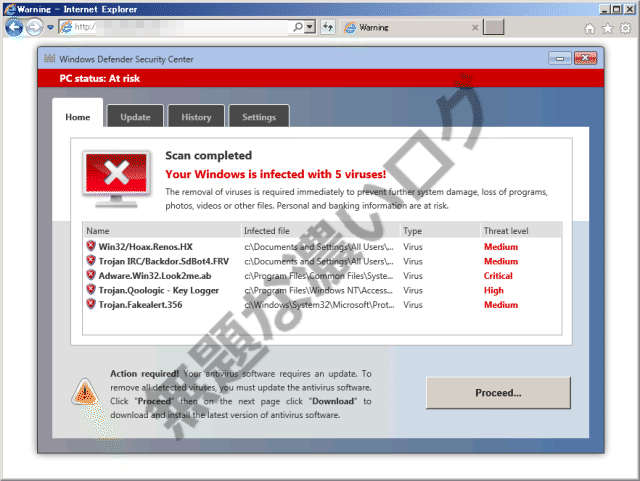Click the red X monitor icon
The height and width of the screenshot is (481, 640).
coord(116,179)
